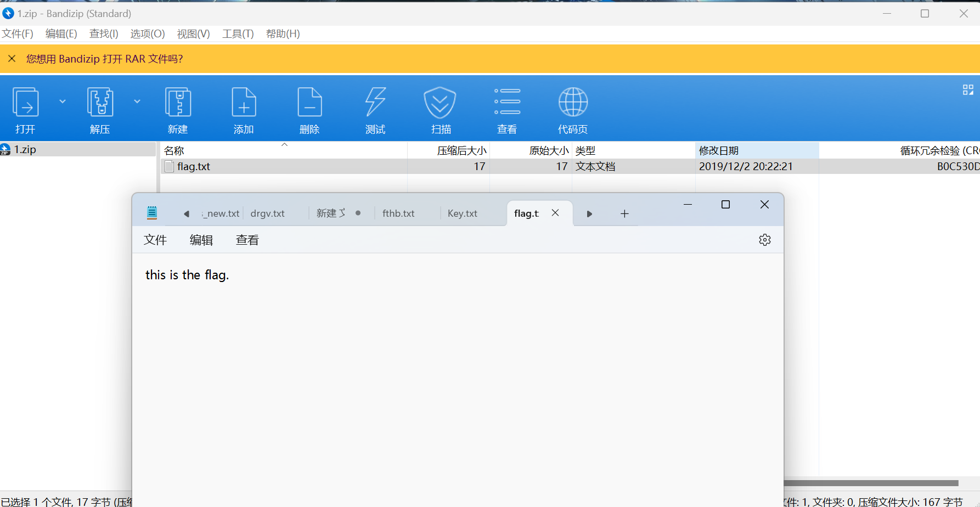This screenshot has width=980, height=507.
Task: Sort by the 名称 column header
Action: coord(284,150)
